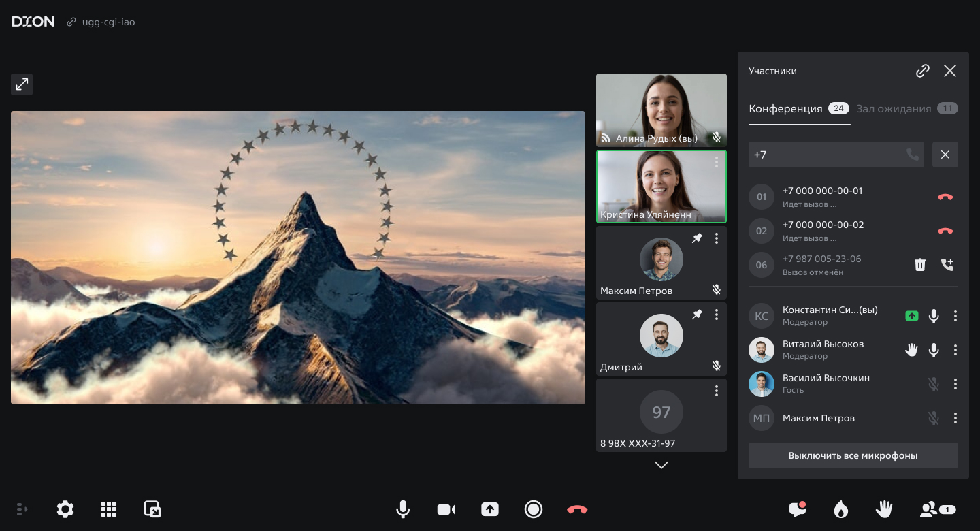
Task: Switch to the Конференция tab
Action: [x=798, y=109]
